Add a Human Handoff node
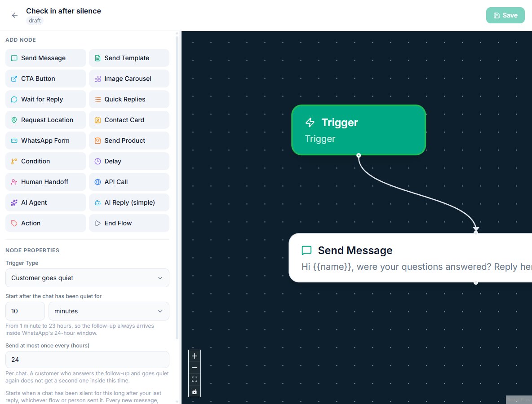 coord(46,182)
